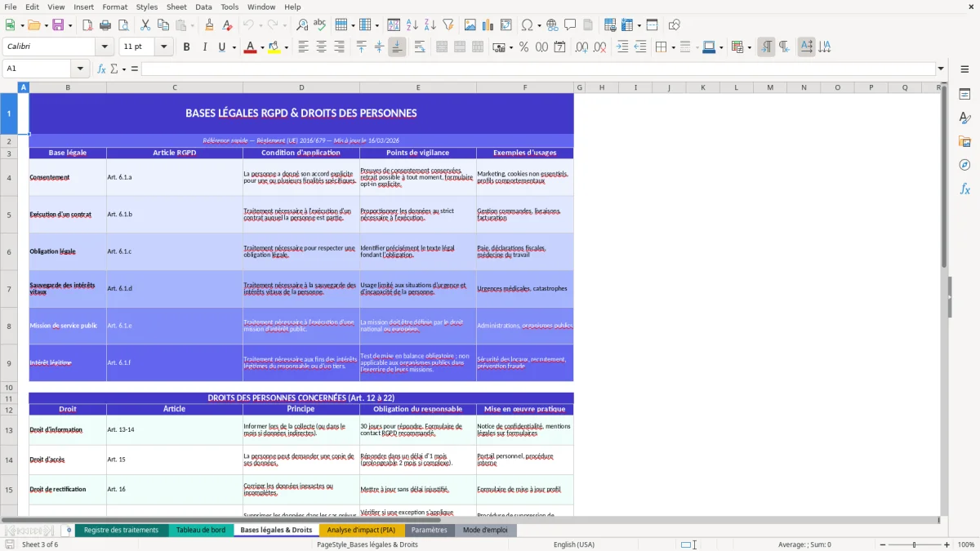Sort descending with the Z-A icon

click(430, 25)
